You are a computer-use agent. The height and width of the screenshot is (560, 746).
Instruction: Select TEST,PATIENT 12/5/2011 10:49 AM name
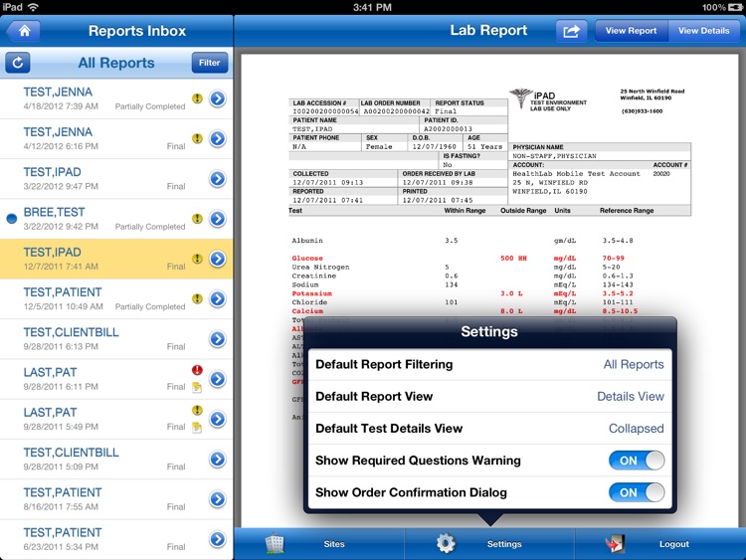click(63, 292)
